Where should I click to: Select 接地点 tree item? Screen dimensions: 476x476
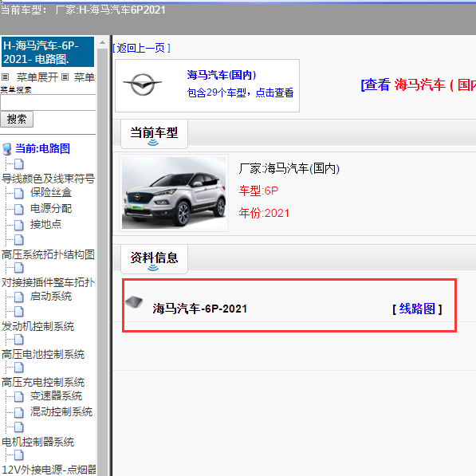(45, 224)
